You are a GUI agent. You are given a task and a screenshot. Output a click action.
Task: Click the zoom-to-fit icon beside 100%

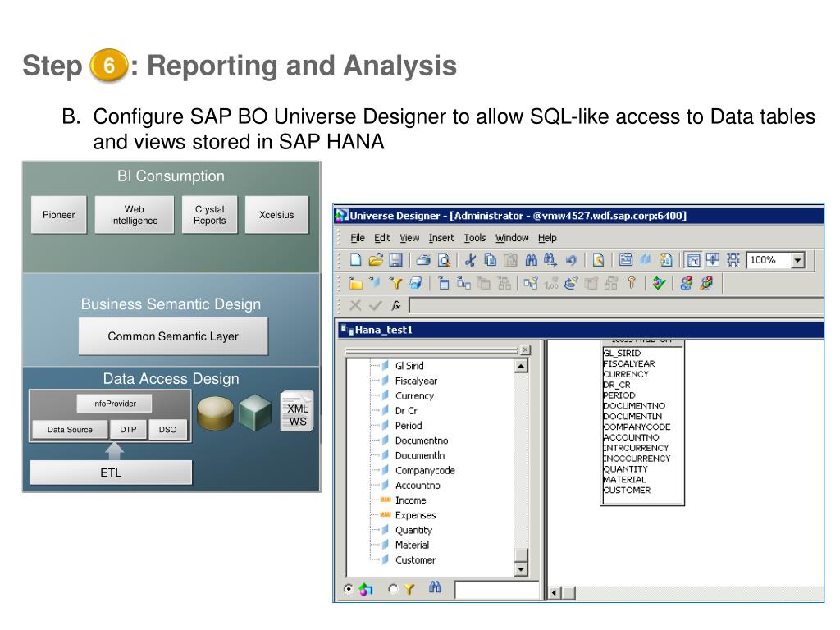click(x=733, y=260)
